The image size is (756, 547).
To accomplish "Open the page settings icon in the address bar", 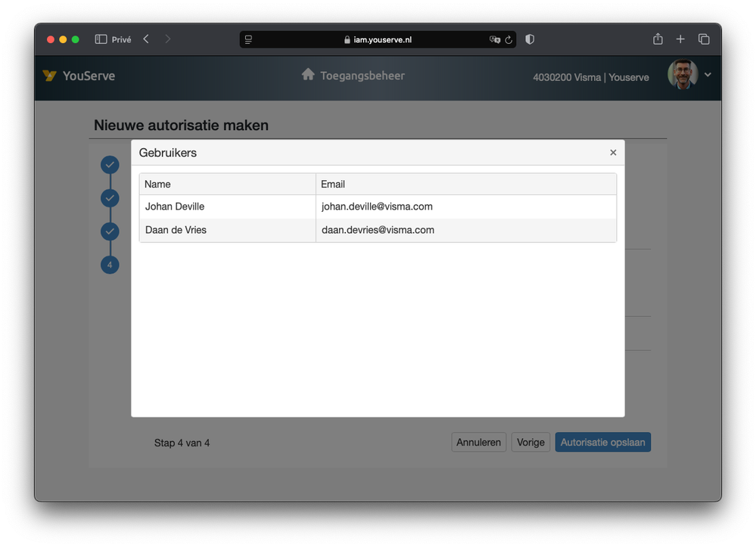I will pos(248,39).
